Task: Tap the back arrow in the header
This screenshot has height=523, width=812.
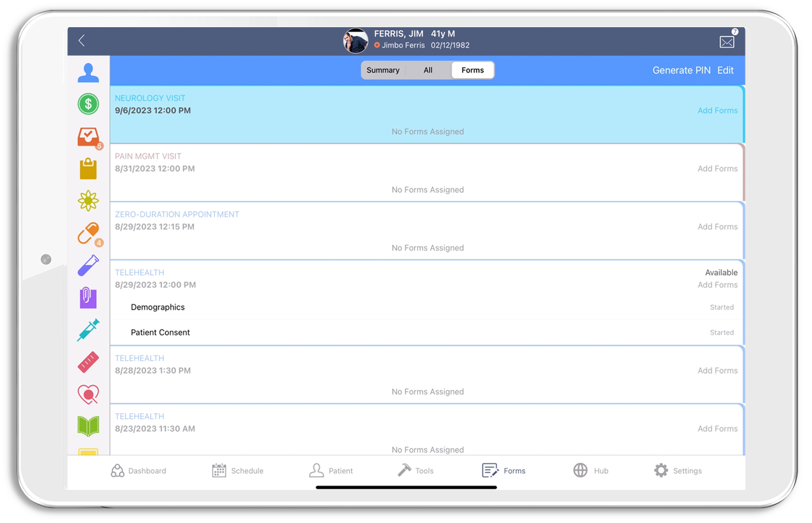Action: click(82, 41)
